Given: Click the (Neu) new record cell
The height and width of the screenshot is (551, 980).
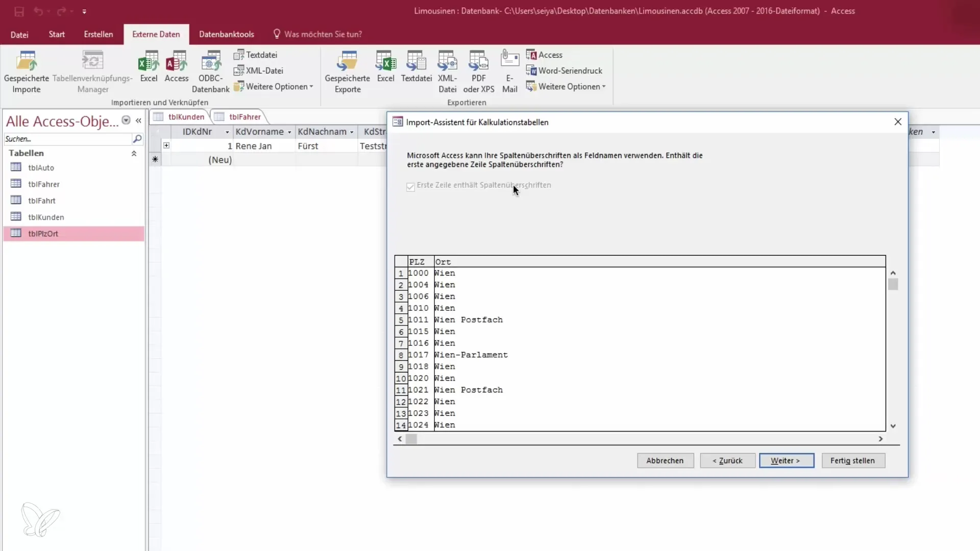Looking at the screenshot, I should (201, 160).
